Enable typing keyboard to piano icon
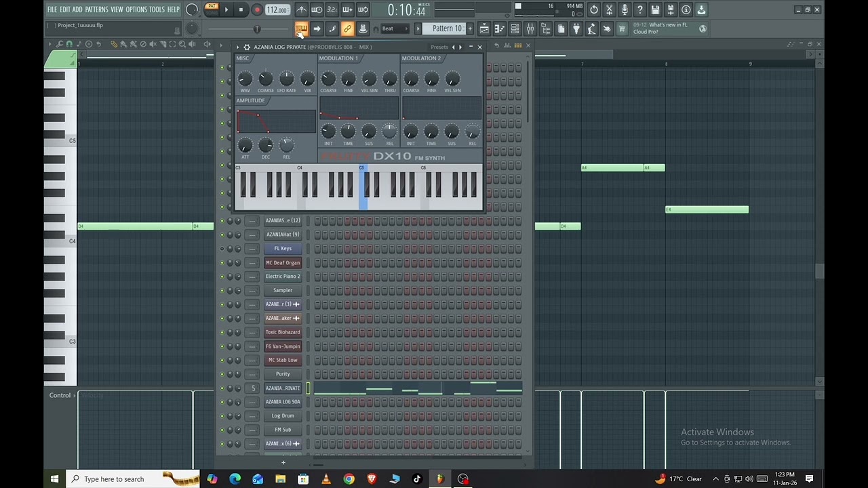Viewport: 868px width, 488px height. [x=301, y=28]
